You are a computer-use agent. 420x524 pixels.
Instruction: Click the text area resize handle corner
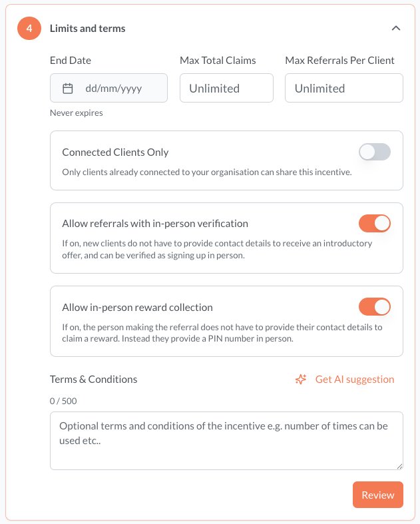399,467
